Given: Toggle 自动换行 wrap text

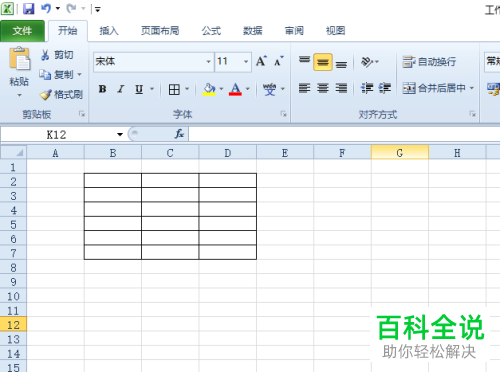Looking at the screenshot, I should coord(429,62).
